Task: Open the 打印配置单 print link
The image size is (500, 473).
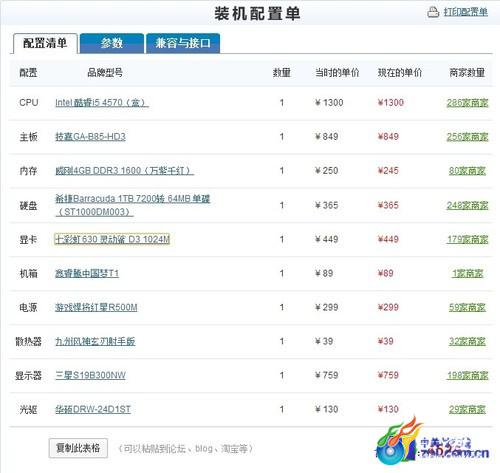Action: (x=466, y=12)
